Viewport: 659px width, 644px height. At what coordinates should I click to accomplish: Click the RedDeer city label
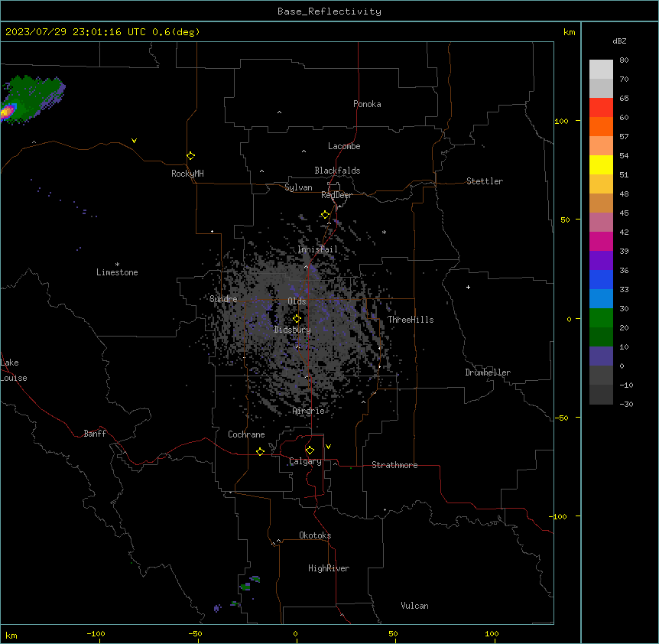pos(336,195)
